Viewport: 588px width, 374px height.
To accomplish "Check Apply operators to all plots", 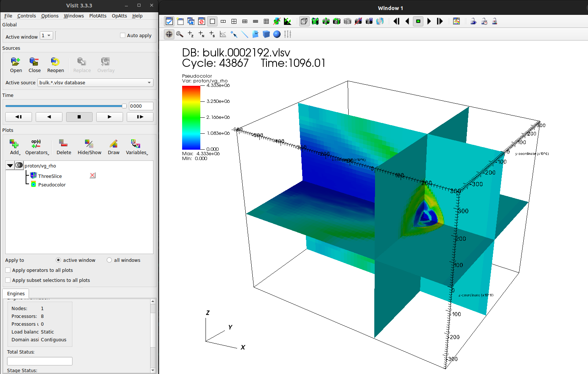I will point(8,270).
